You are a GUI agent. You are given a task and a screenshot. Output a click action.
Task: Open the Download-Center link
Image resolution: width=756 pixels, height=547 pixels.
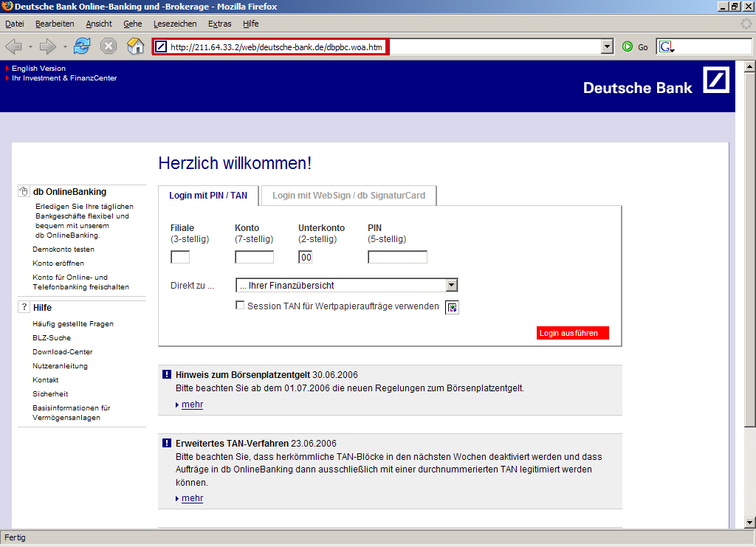(62, 352)
